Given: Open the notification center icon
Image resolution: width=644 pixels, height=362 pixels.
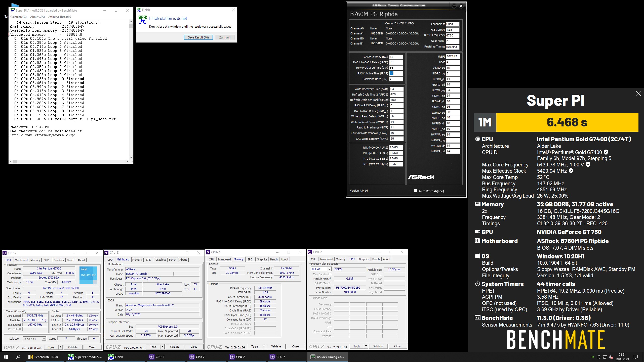Looking at the screenshot, I should pyautogui.click(x=635, y=357).
